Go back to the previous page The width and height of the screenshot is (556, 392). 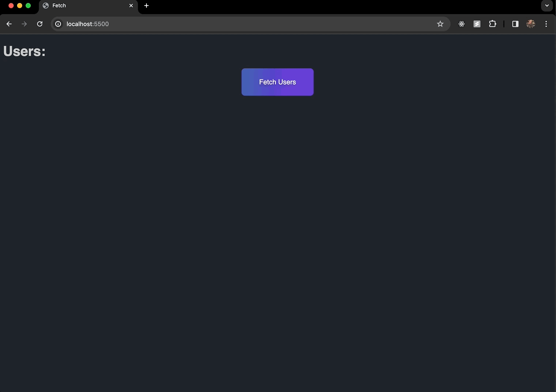[9, 24]
